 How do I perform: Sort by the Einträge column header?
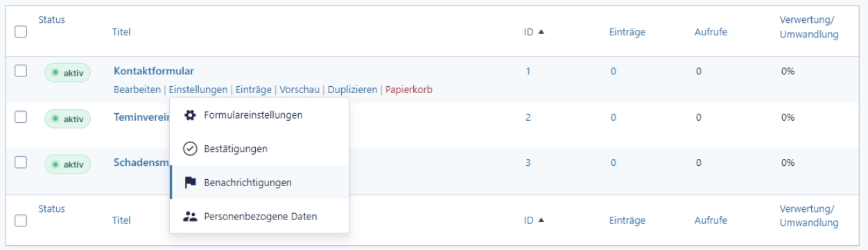[x=627, y=32]
